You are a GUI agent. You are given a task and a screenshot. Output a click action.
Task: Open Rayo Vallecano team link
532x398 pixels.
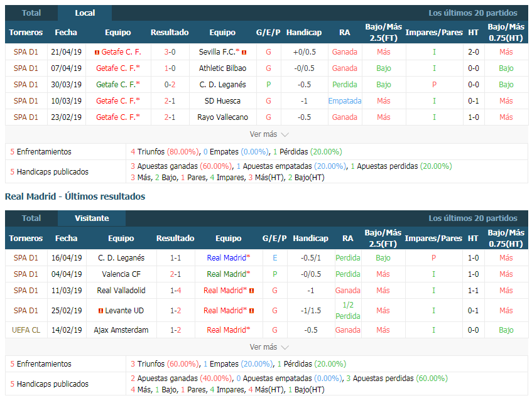click(x=222, y=117)
